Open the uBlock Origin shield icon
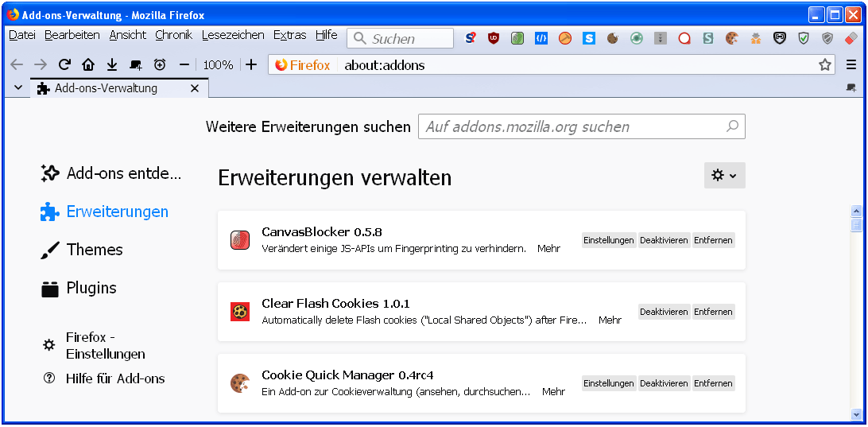This screenshot has width=868, height=427. [x=494, y=38]
